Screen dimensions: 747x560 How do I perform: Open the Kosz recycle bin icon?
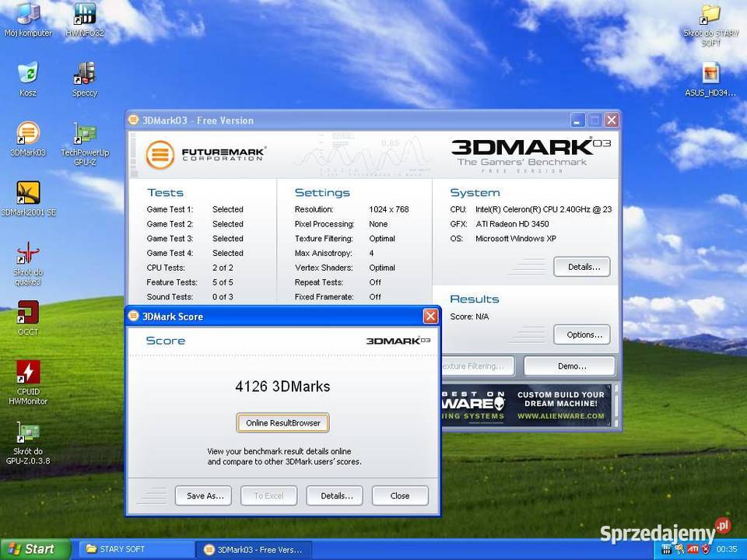tap(28, 74)
